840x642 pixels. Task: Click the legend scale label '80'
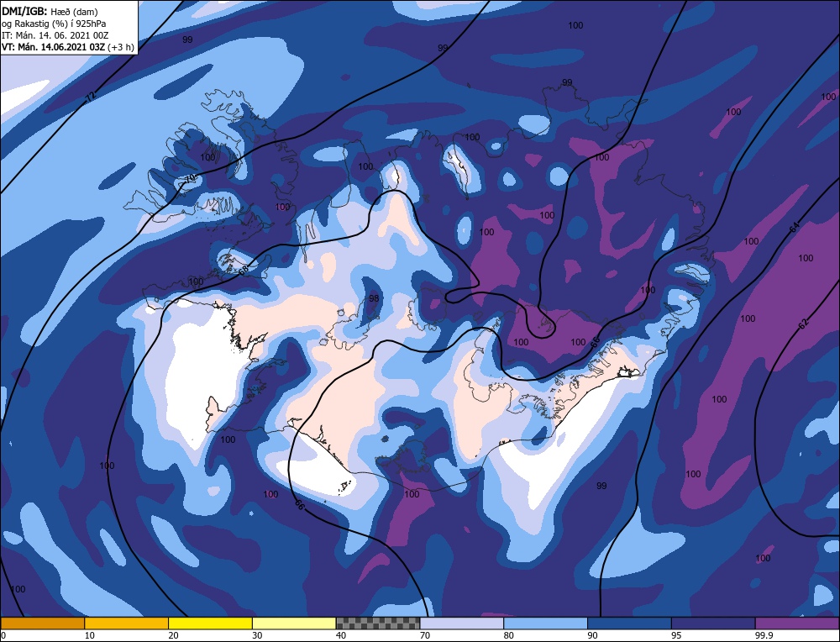point(509,635)
